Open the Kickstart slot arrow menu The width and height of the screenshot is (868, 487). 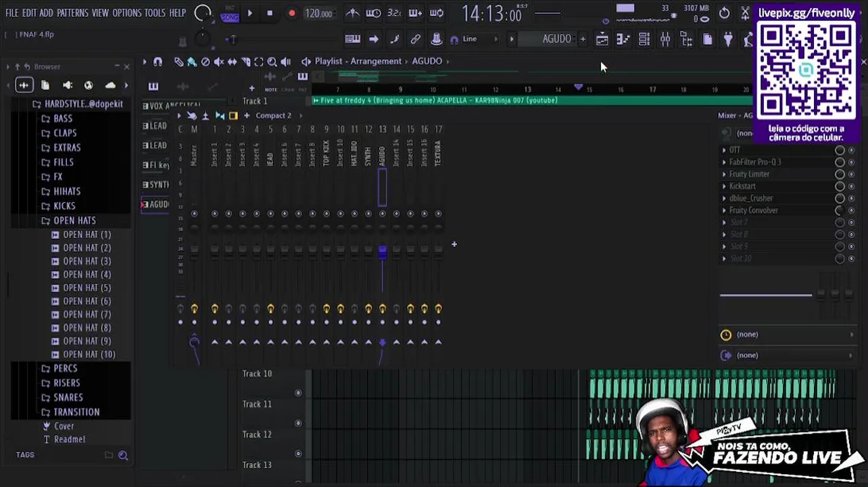(724, 187)
